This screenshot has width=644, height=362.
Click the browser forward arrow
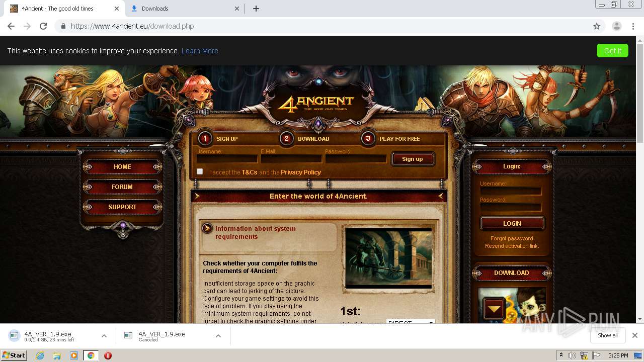pyautogui.click(x=27, y=26)
